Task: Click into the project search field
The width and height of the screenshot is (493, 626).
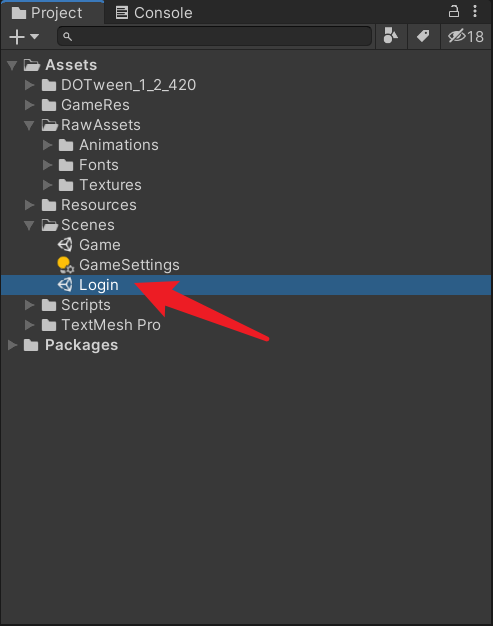Action: [215, 36]
